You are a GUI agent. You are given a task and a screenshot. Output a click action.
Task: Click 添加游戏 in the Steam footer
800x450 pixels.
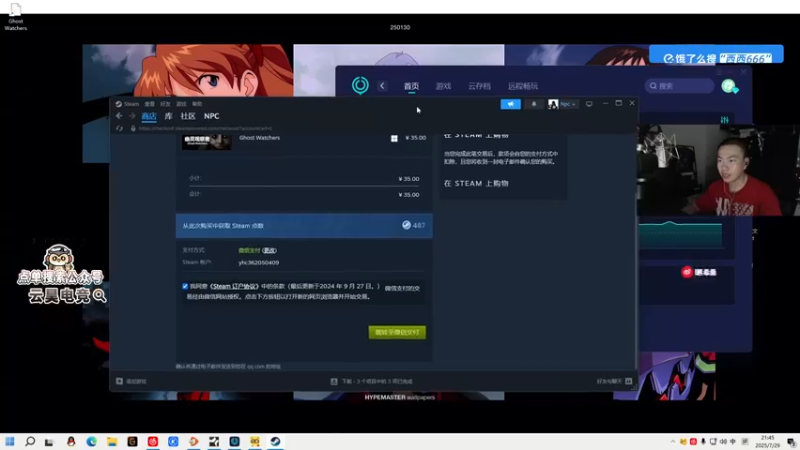(132, 382)
